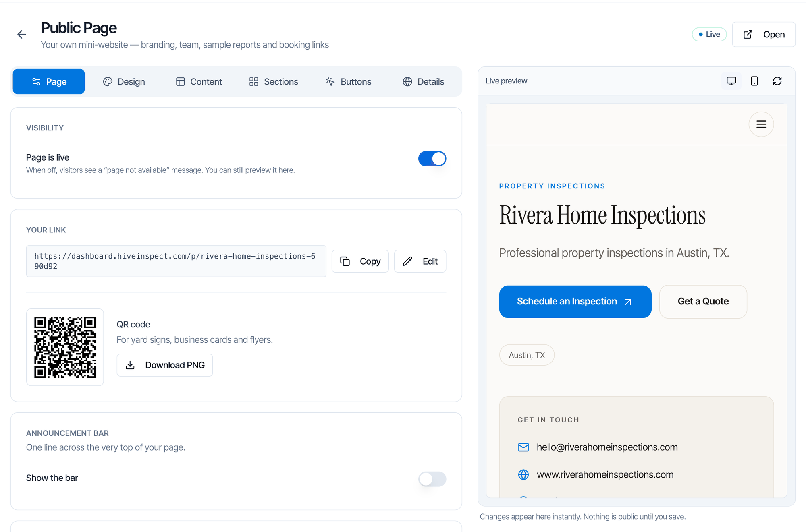Click Schedule an Inspection button
Viewport: 806px width, 532px height.
575,302
